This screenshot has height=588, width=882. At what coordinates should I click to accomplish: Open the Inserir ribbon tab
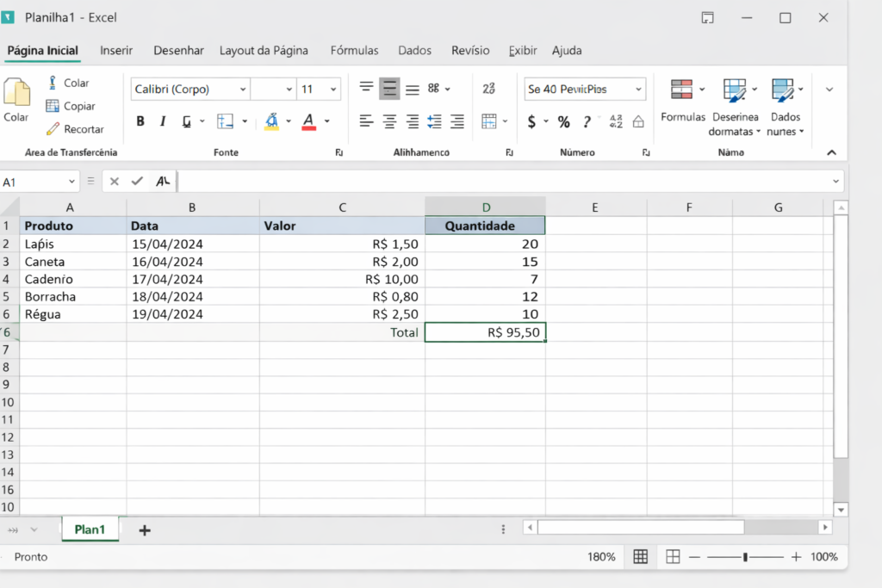[116, 51]
